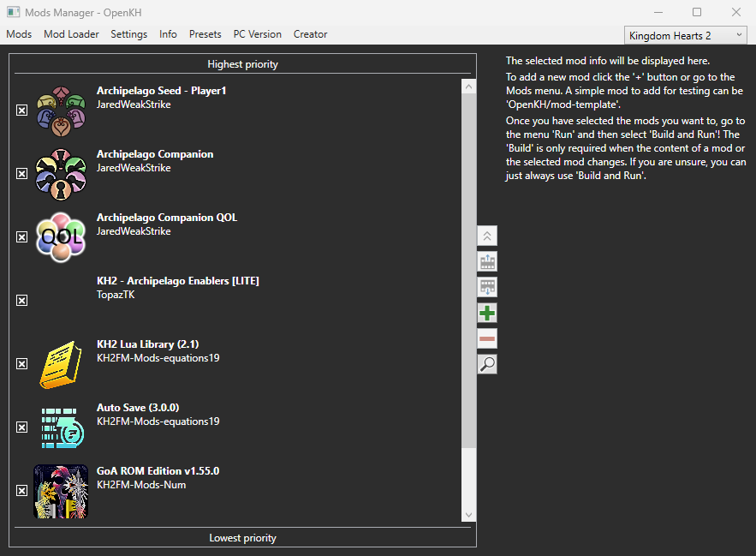Click the GoA ROM Edition artwork

tap(61, 492)
